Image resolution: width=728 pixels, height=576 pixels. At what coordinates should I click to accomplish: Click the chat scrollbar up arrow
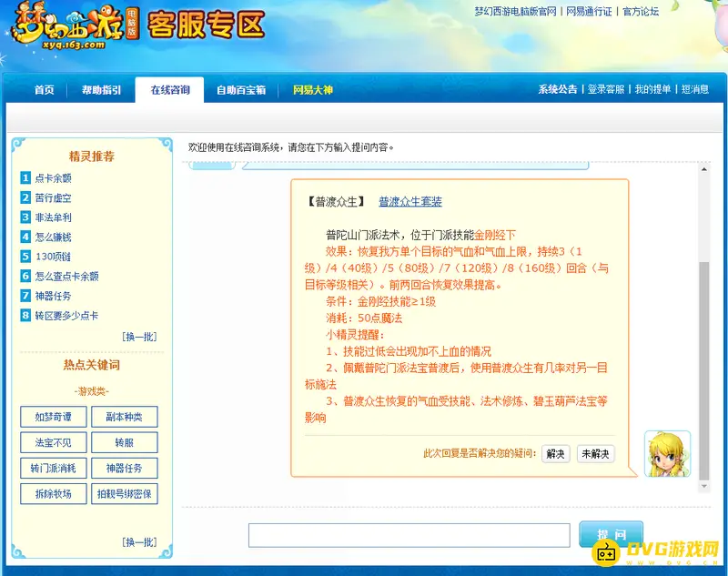coord(703,169)
